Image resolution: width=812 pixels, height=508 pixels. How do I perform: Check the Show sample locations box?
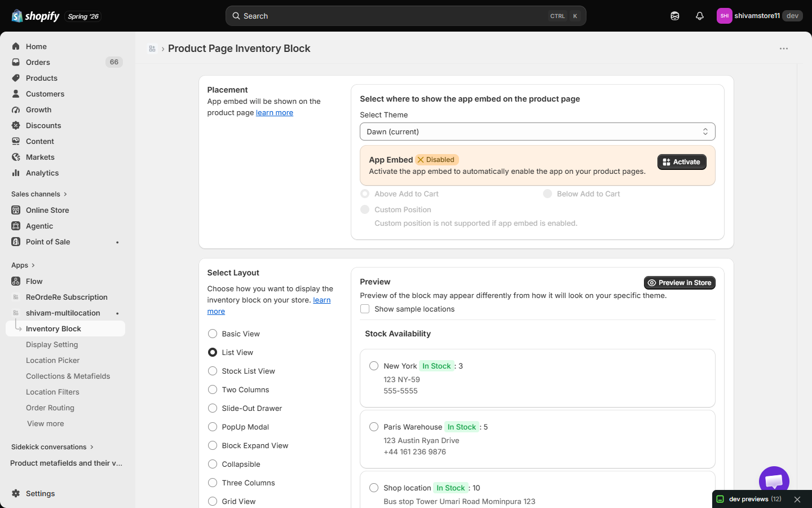[365, 309]
